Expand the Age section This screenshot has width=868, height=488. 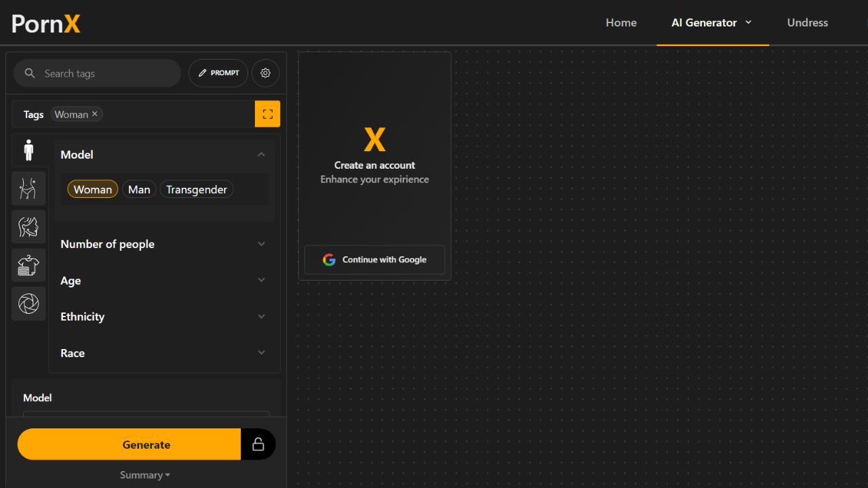click(164, 281)
